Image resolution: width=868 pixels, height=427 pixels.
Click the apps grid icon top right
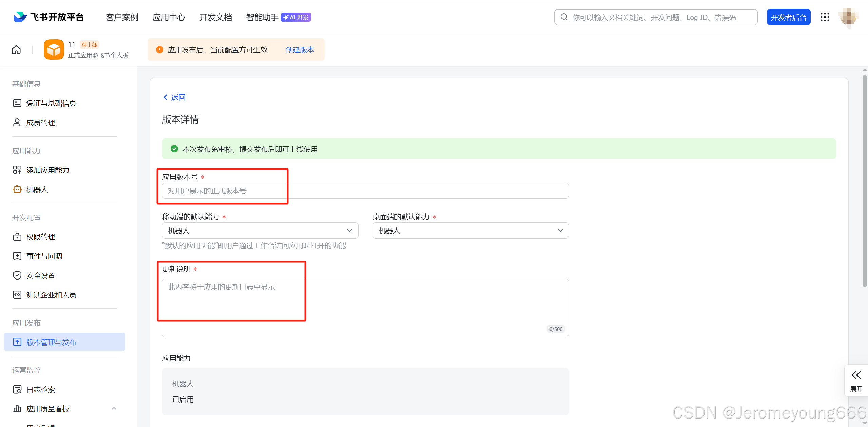tap(825, 17)
